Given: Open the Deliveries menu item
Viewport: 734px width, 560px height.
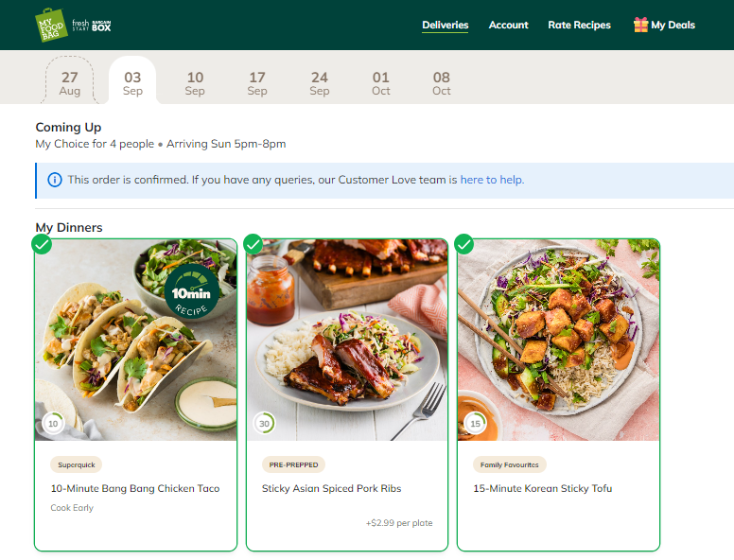Looking at the screenshot, I should [x=445, y=26].
